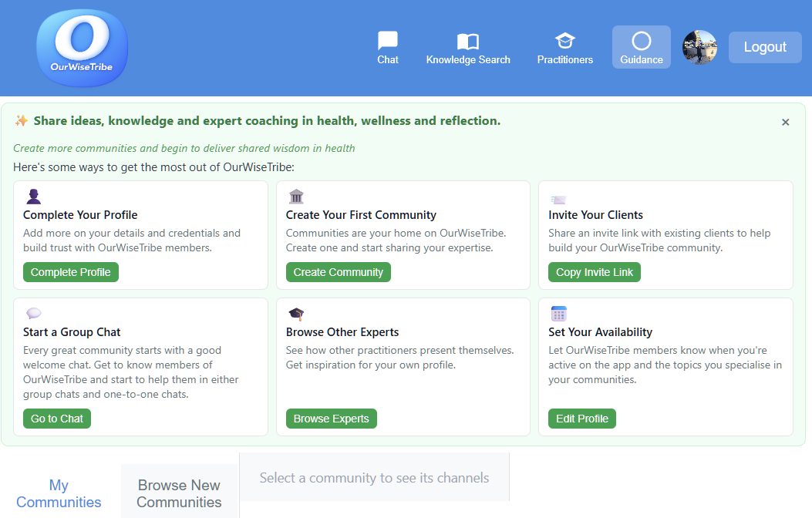
Task: Click the building icon above Create Your First Community
Action: click(x=296, y=197)
